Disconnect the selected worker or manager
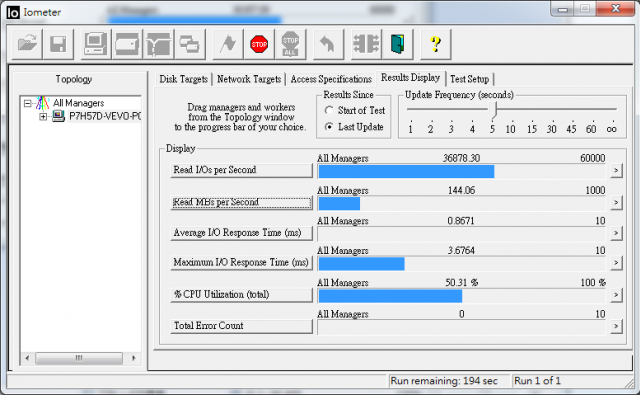This screenshot has height=395, width=640. pos(366,44)
